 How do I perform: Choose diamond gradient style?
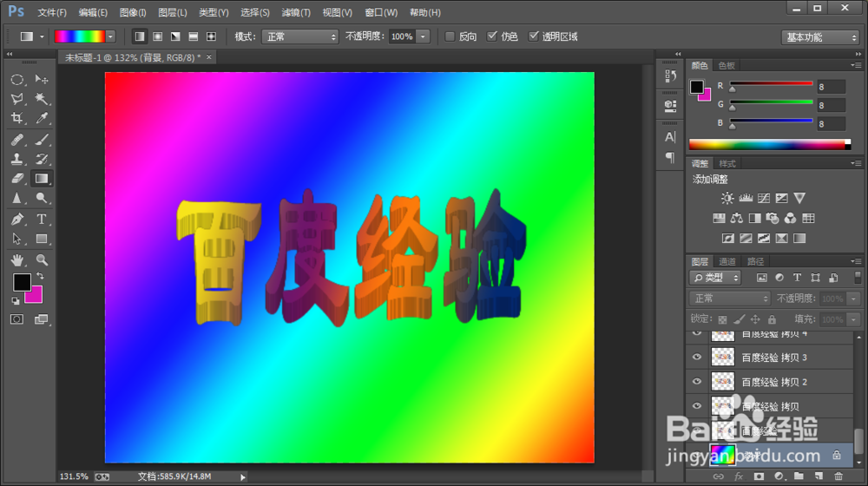(211, 36)
